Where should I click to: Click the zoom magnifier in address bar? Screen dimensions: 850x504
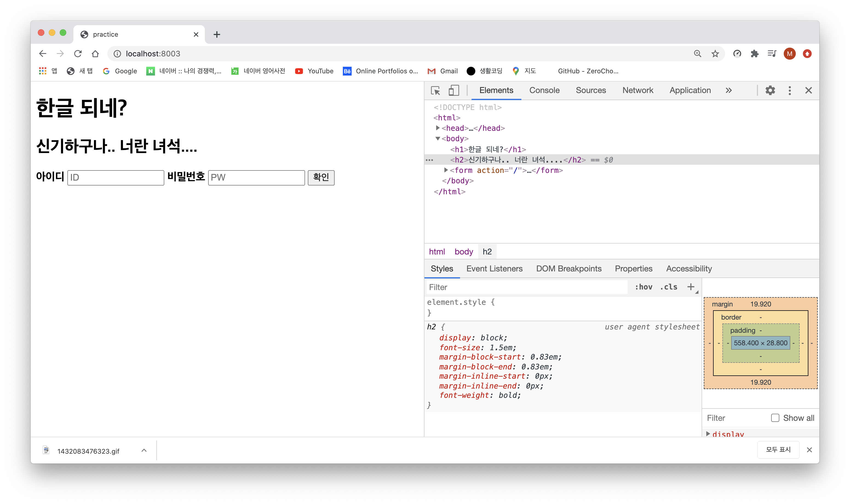click(x=697, y=54)
